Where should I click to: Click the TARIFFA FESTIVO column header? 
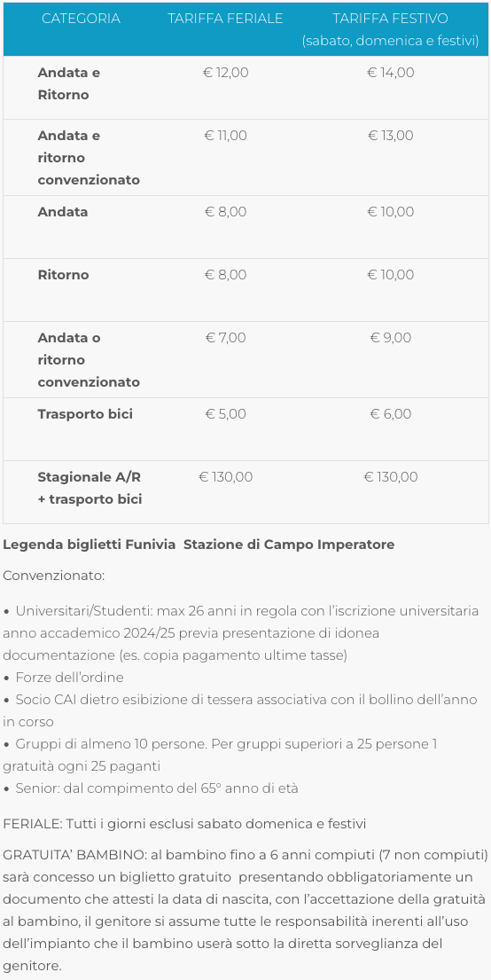(390, 29)
